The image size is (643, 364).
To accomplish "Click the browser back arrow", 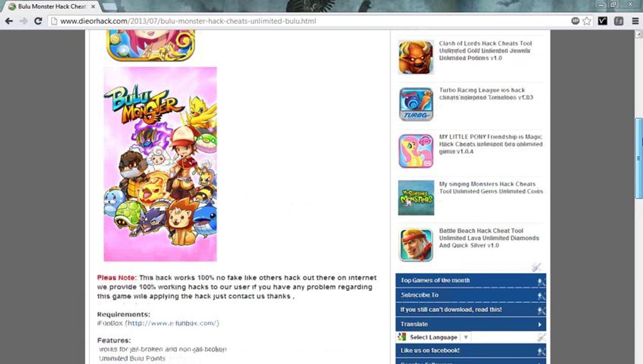I will [9, 21].
